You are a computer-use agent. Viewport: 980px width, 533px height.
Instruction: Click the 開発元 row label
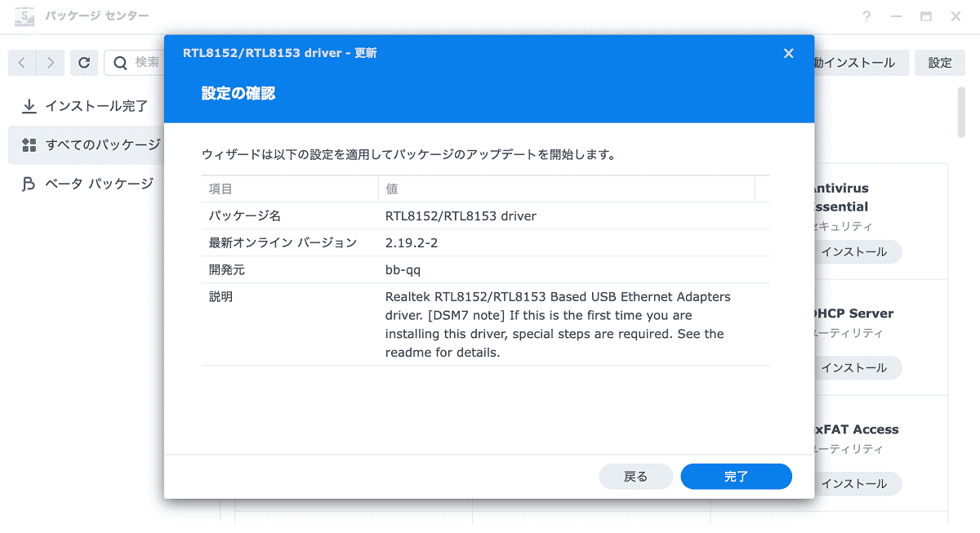tap(226, 269)
